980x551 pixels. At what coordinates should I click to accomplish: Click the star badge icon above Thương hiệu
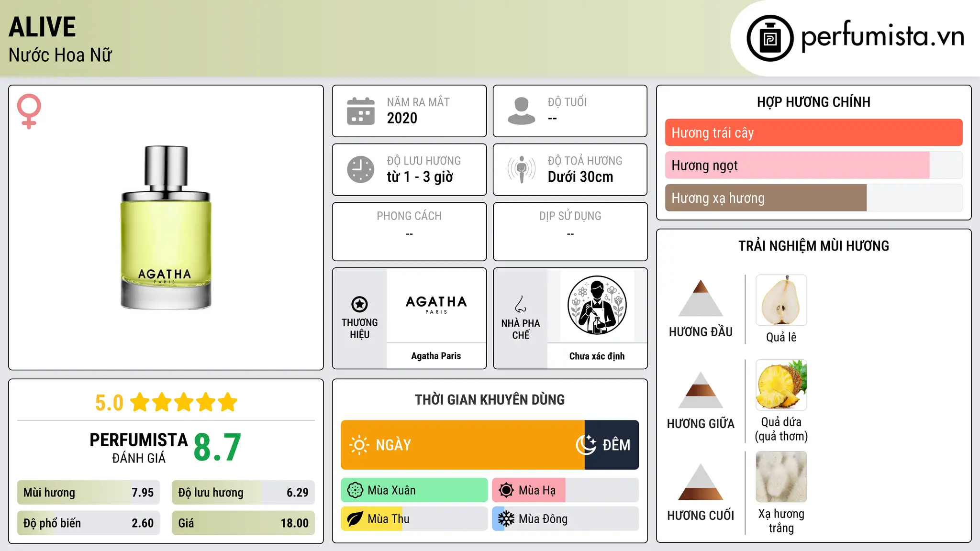click(359, 304)
